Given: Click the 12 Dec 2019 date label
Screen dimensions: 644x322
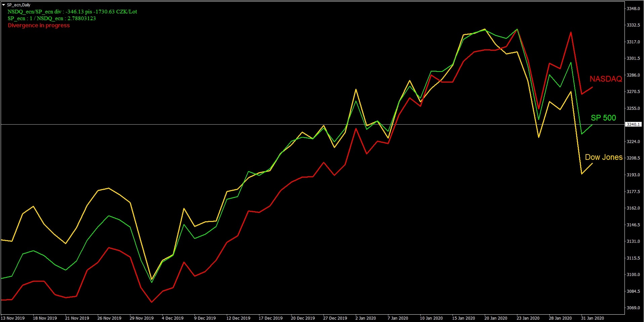Looking at the screenshot, I should 238,318.
